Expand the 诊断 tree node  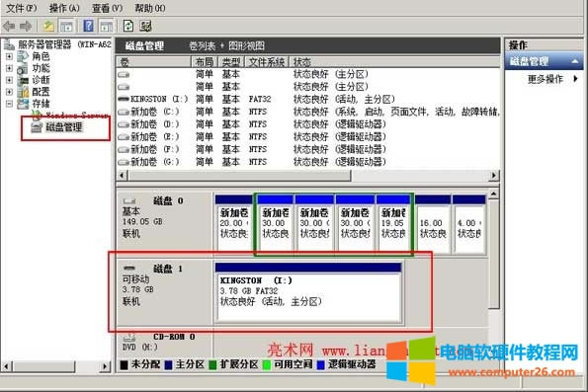(x=9, y=80)
